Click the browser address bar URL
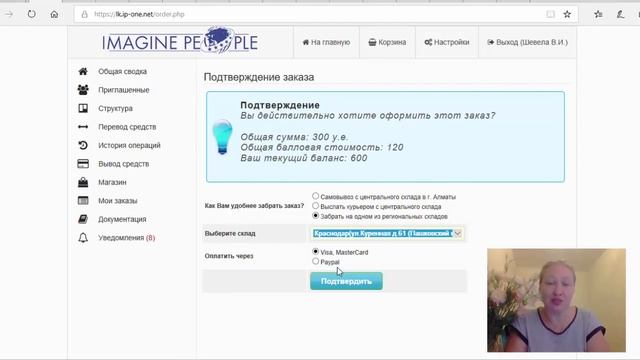Screen dimensions: 640x360 tap(139, 14)
